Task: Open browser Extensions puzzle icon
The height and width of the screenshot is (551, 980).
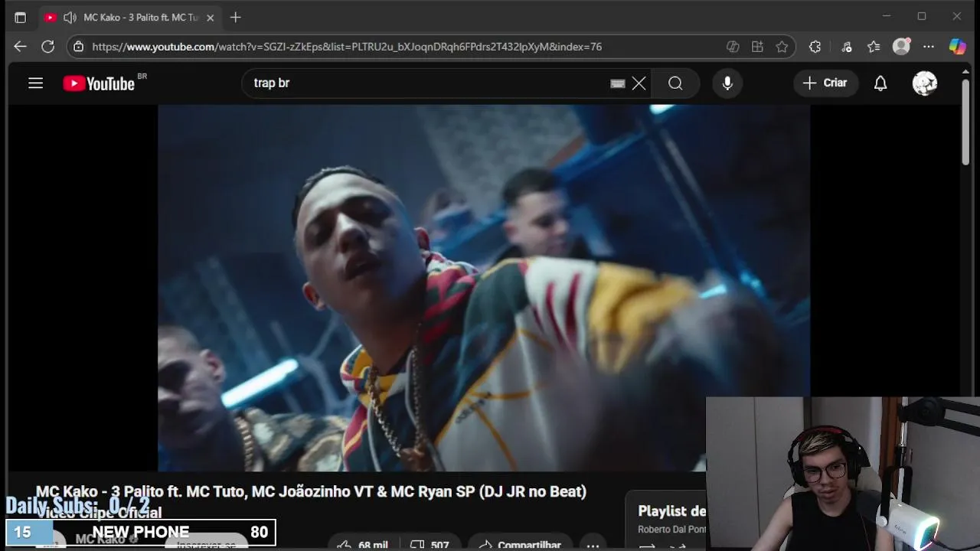Action: 815,47
